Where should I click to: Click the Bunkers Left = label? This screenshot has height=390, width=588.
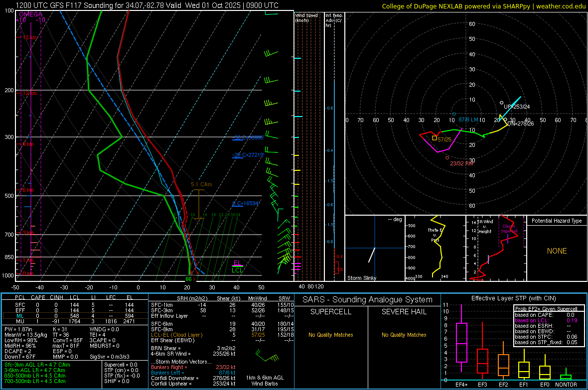(167, 373)
